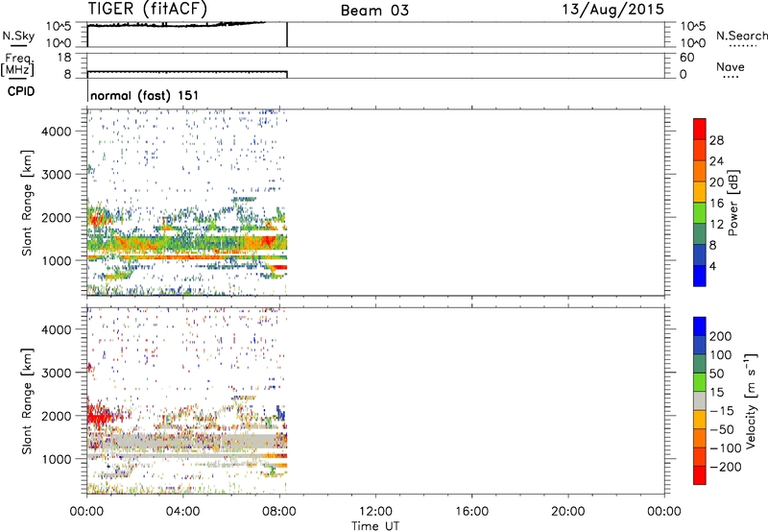Click the '16:00' time tick label
This screenshot has width=768, height=532.
(x=471, y=512)
